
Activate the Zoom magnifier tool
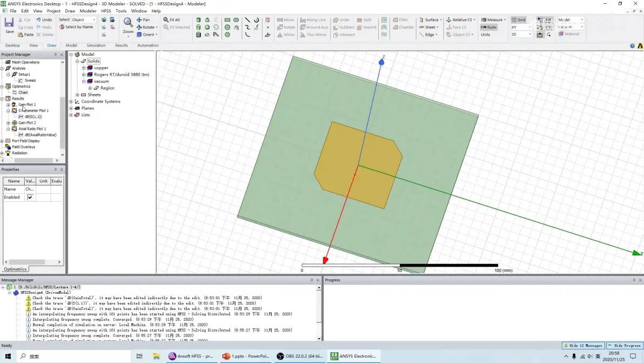(x=128, y=22)
